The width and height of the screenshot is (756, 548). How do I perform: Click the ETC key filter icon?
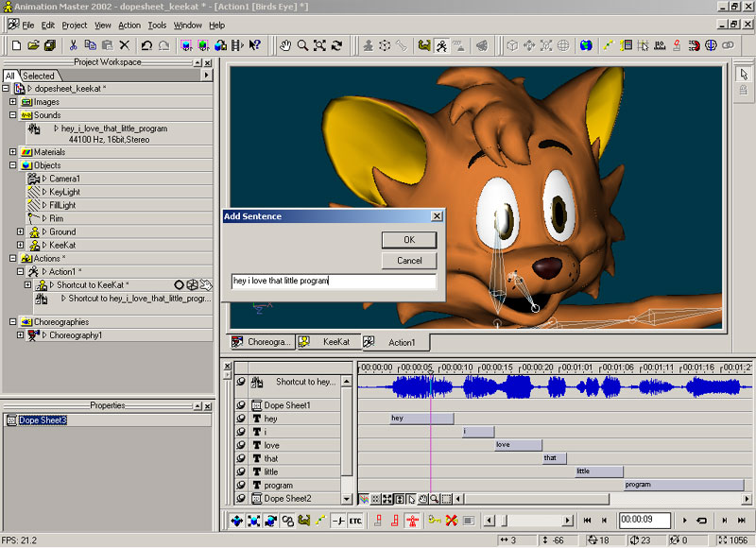pyautogui.click(x=355, y=521)
